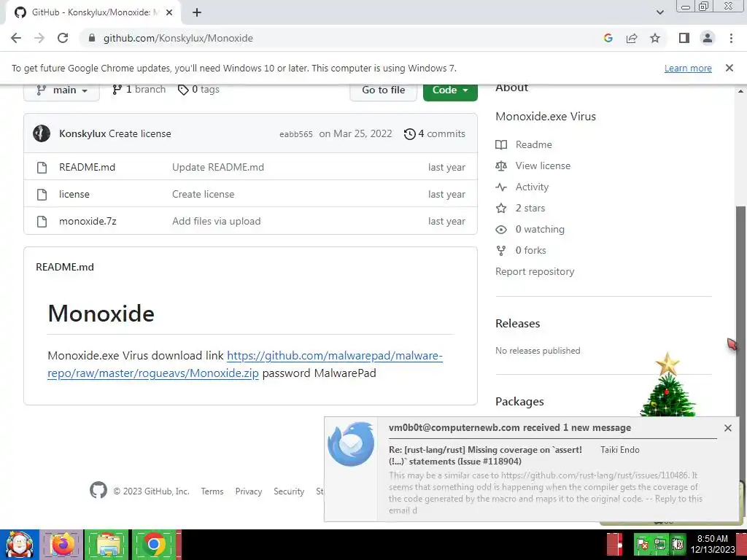Open a new browser tab

tap(197, 12)
